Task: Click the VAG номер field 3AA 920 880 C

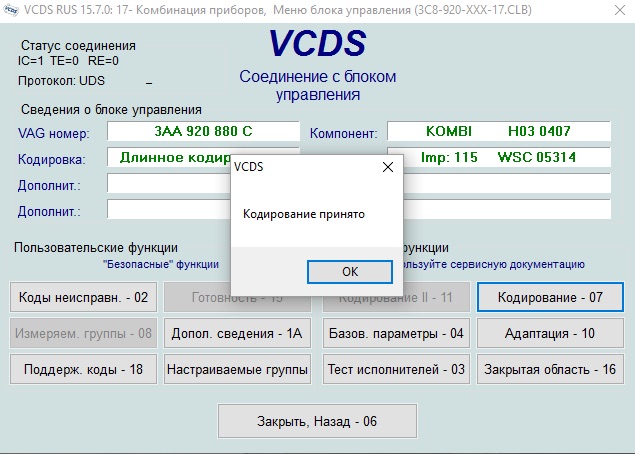Action: tap(203, 131)
